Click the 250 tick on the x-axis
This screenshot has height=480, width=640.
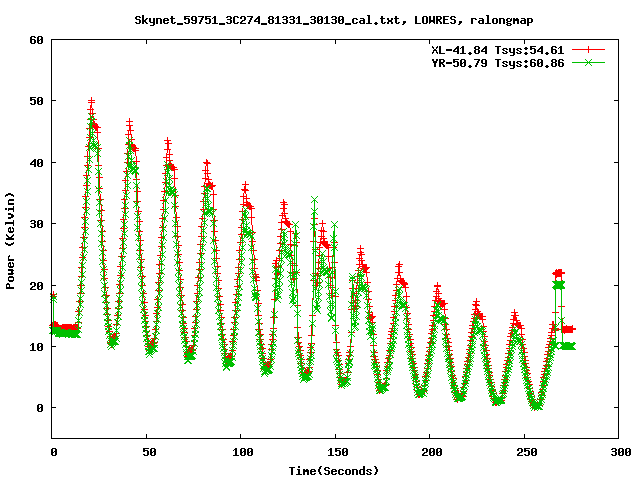click(523, 452)
